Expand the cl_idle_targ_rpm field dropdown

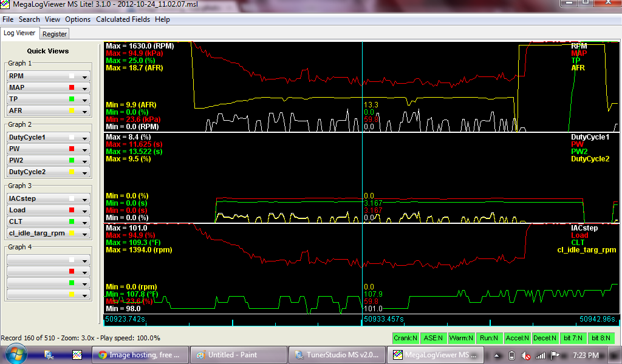click(84, 234)
